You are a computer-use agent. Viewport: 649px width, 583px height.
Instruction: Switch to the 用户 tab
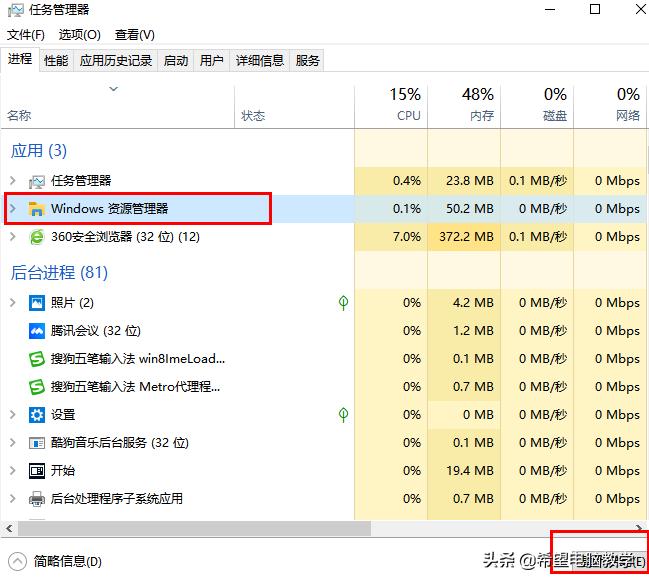(x=212, y=61)
